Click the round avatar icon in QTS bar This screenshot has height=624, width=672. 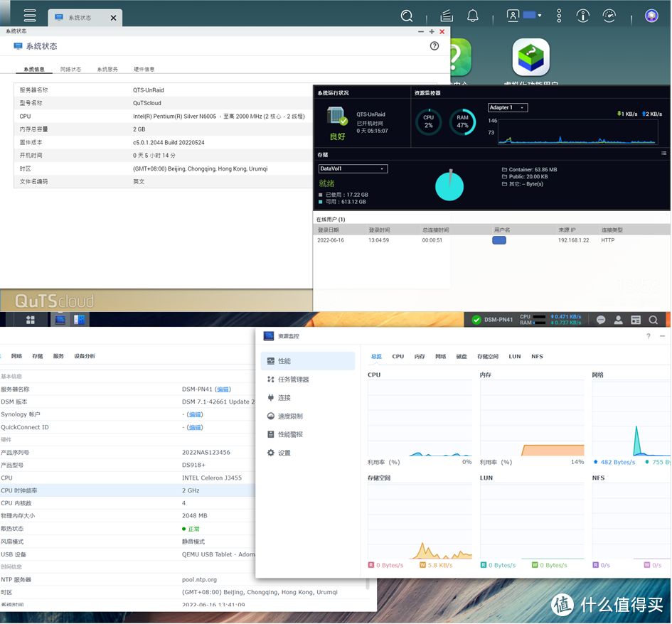tap(651, 16)
